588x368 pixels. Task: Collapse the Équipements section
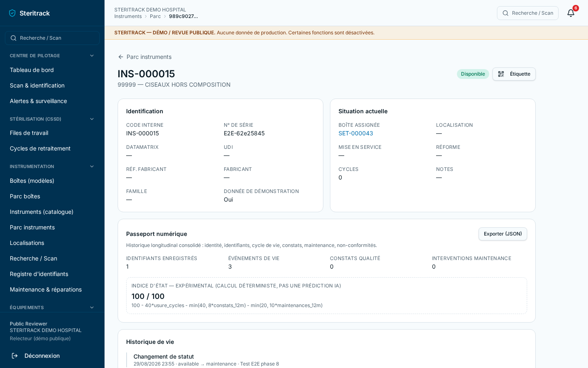(92, 307)
